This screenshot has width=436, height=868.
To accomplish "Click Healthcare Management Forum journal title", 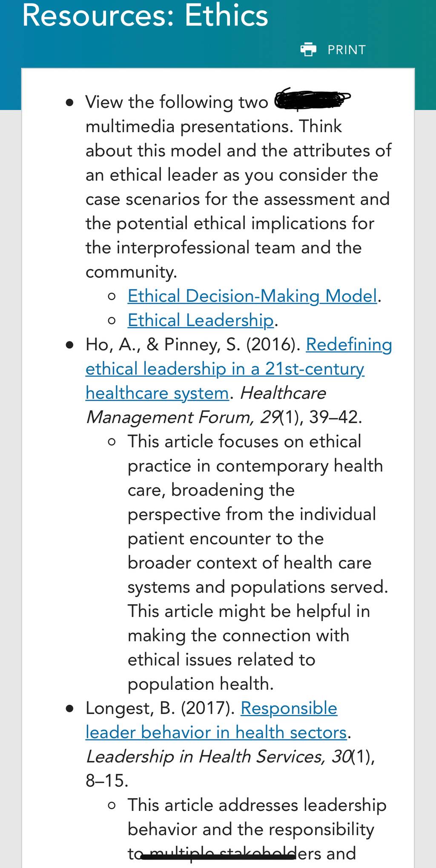I will [206, 405].
